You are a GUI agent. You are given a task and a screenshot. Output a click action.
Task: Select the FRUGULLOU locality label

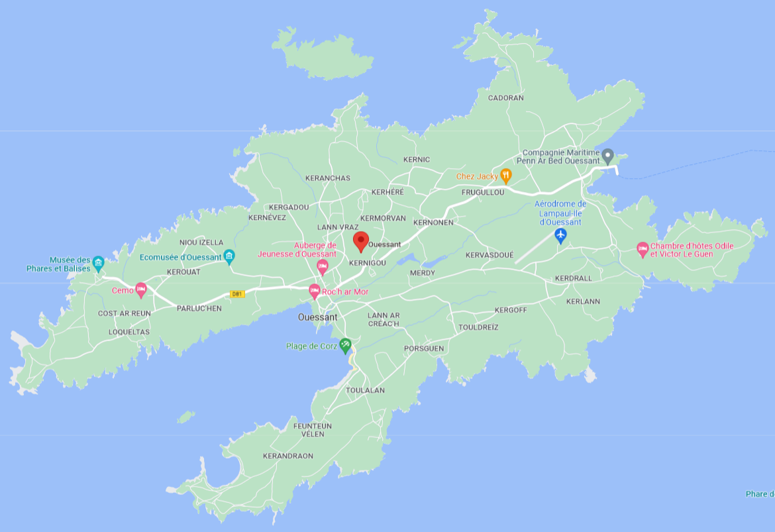tap(483, 192)
